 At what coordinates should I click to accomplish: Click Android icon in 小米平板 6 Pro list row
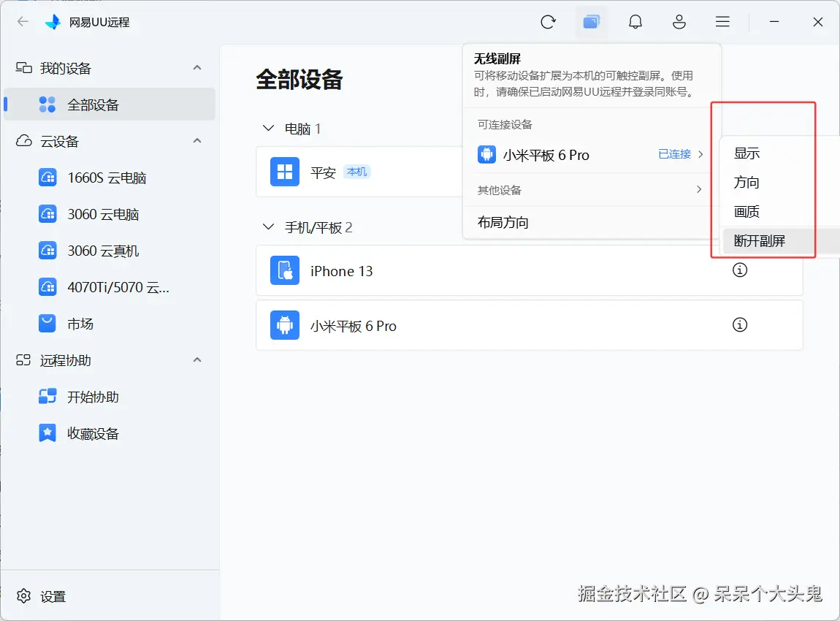click(x=284, y=325)
